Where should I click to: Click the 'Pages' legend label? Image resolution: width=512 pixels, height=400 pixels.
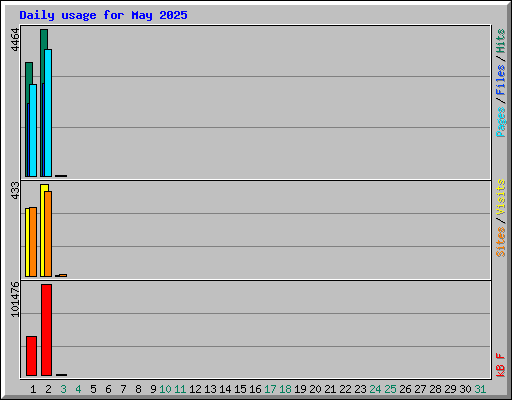[500, 122]
